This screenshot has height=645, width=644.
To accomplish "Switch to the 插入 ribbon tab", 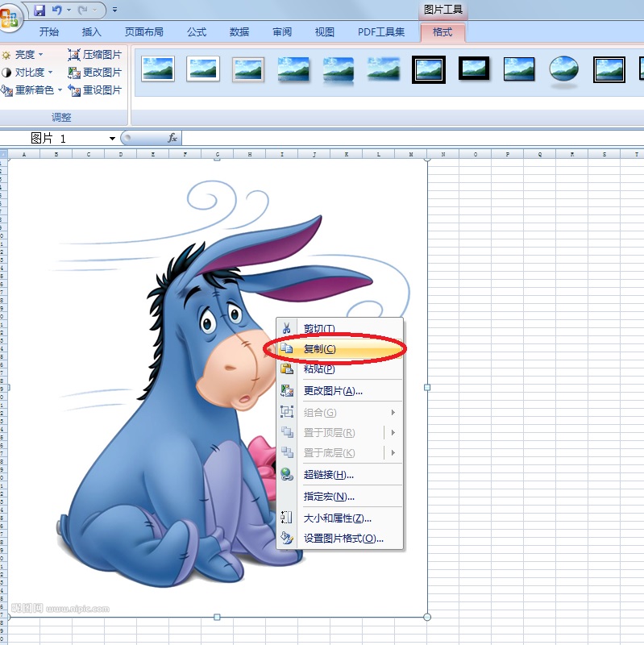I will click(x=92, y=32).
